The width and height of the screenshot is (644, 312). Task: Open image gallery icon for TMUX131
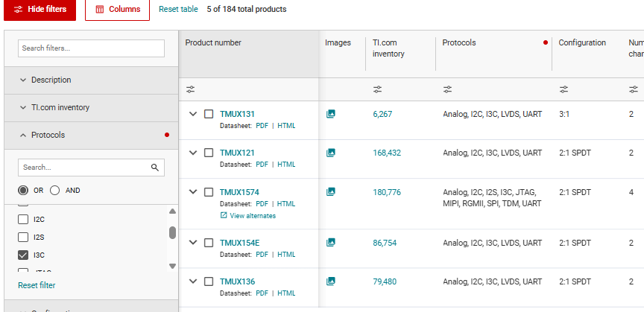pyautogui.click(x=331, y=114)
